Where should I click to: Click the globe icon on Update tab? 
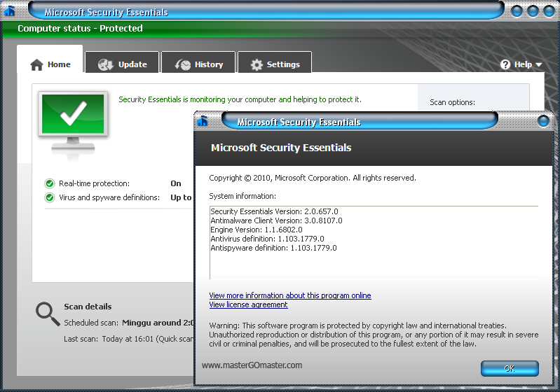tap(105, 64)
